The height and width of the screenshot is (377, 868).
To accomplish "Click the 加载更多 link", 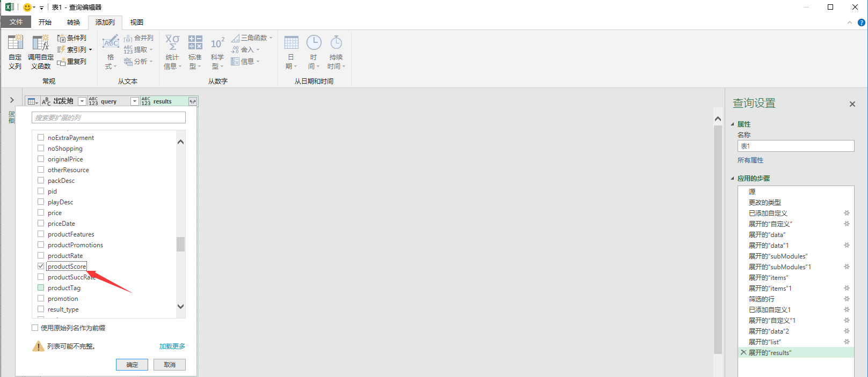I will 172,346.
